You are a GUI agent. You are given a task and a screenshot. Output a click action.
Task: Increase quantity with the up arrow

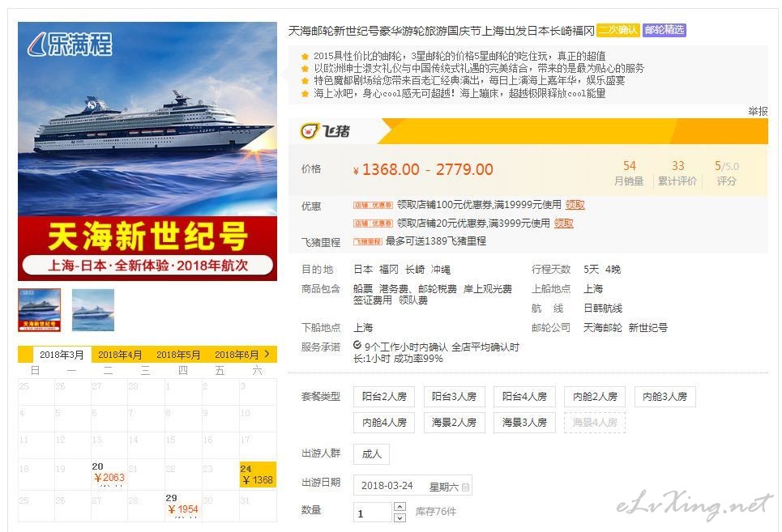coord(400,507)
